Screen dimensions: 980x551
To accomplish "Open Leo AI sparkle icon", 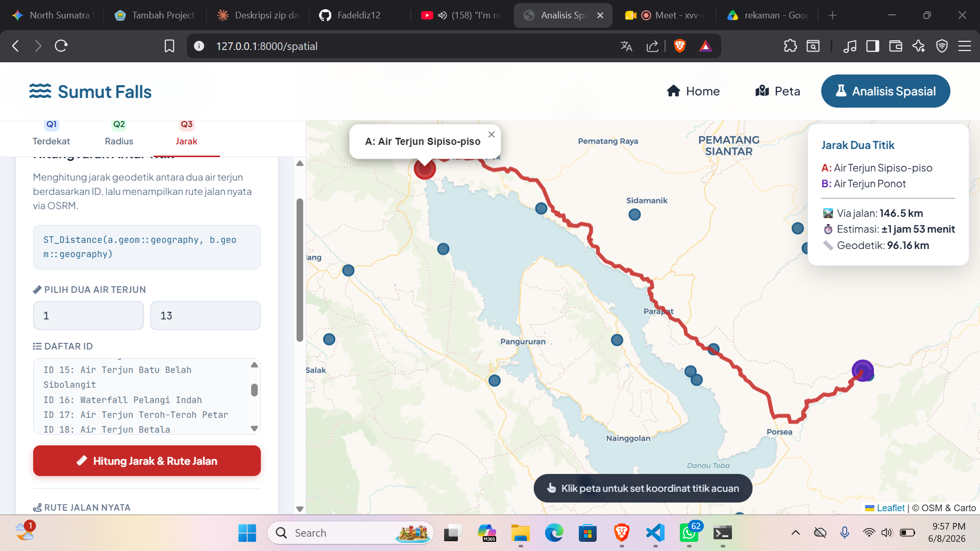I will [919, 46].
